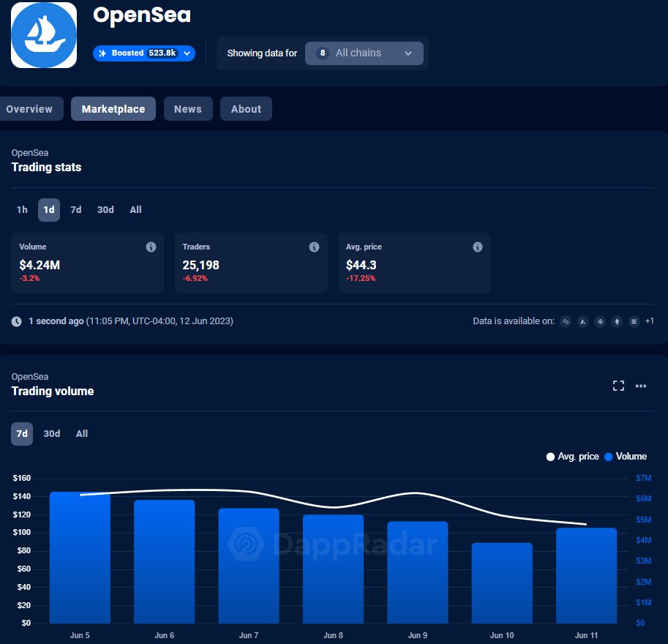Set trading volume chart to 30d

point(51,434)
